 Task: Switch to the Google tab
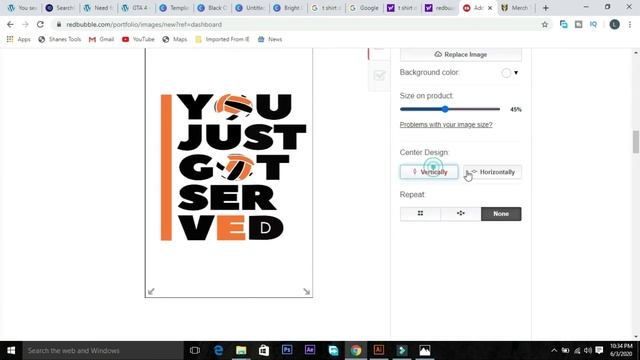[x=364, y=8]
